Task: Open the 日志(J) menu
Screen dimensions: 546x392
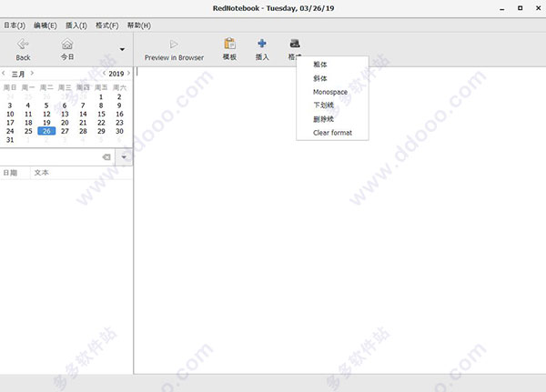Action: (15, 25)
